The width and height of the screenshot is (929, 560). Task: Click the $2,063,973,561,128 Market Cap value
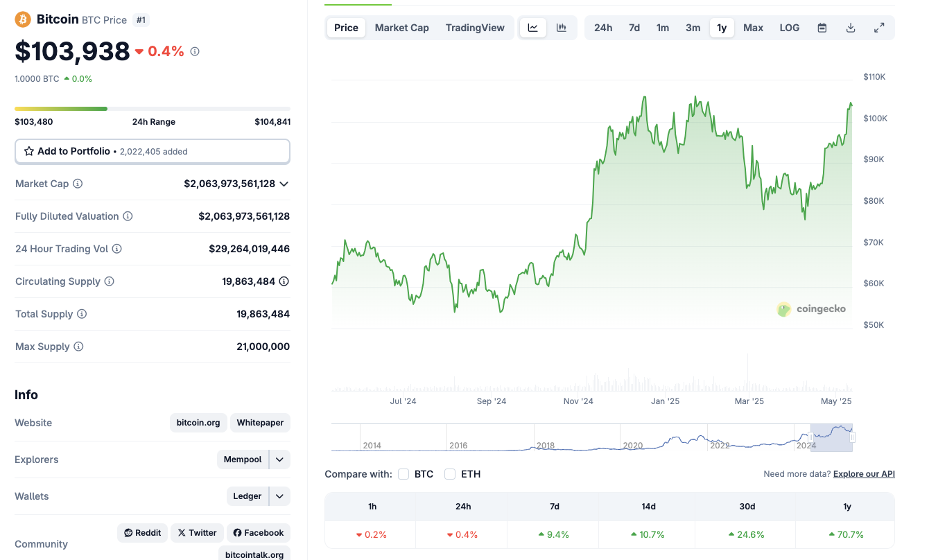pos(229,184)
